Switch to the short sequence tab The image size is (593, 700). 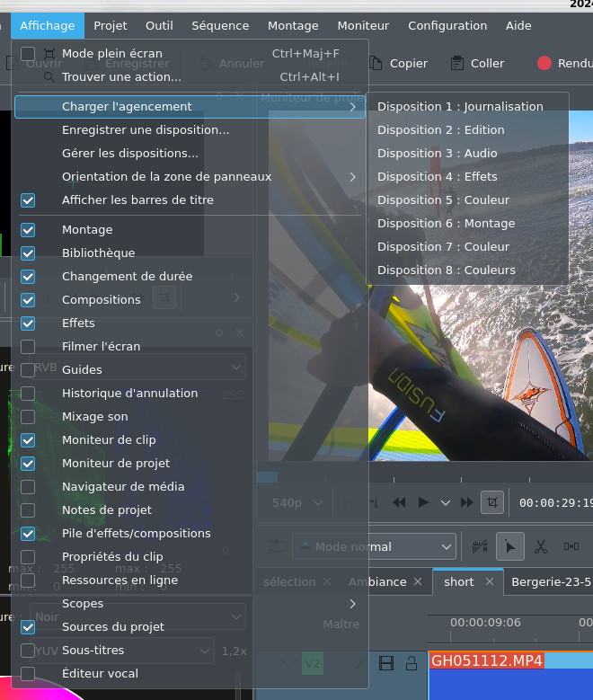coord(458,582)
